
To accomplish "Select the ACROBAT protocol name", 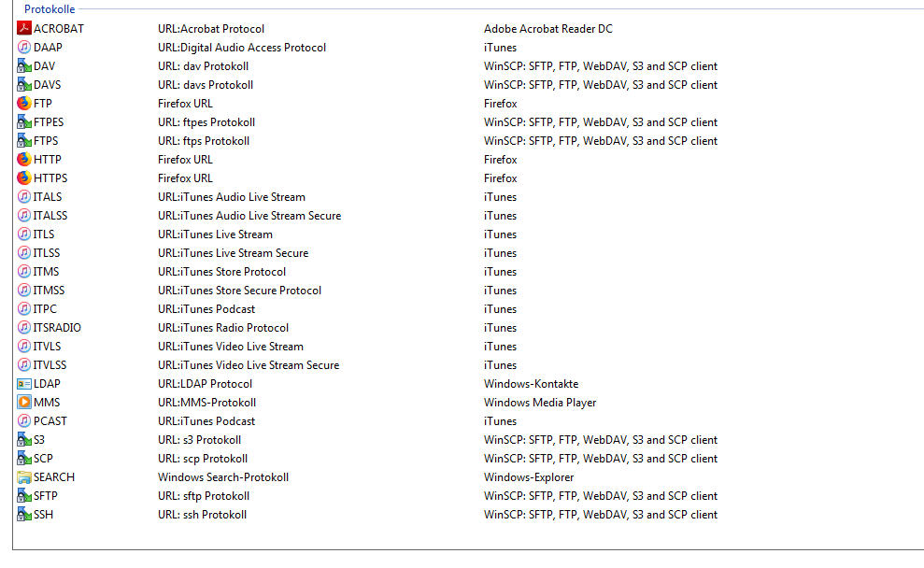I will pos(58,28).
